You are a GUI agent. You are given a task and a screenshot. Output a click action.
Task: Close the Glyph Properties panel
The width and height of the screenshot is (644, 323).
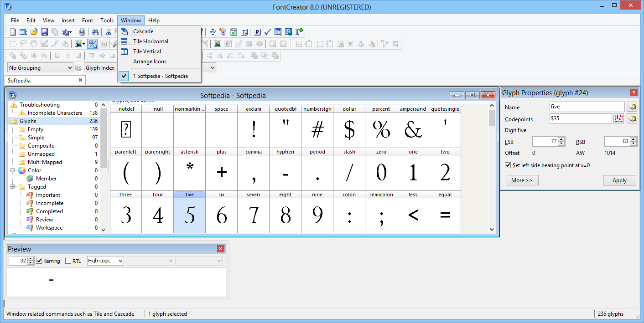(x=634, y=92)
